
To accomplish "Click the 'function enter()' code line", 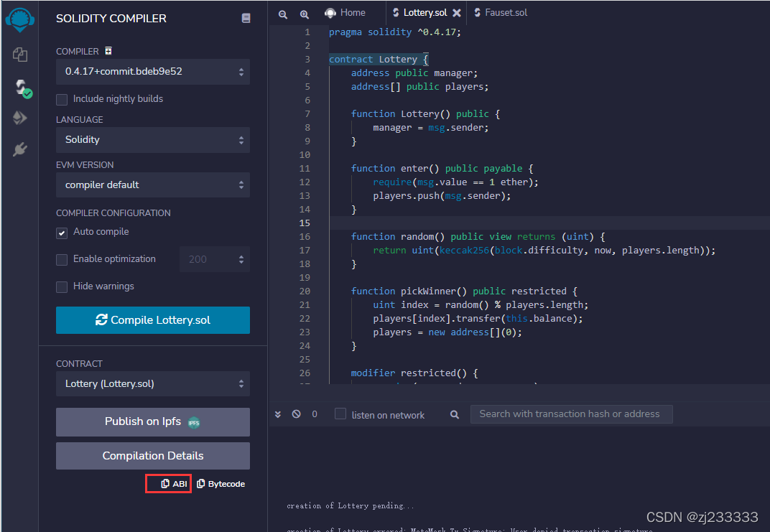I will 442,168.
